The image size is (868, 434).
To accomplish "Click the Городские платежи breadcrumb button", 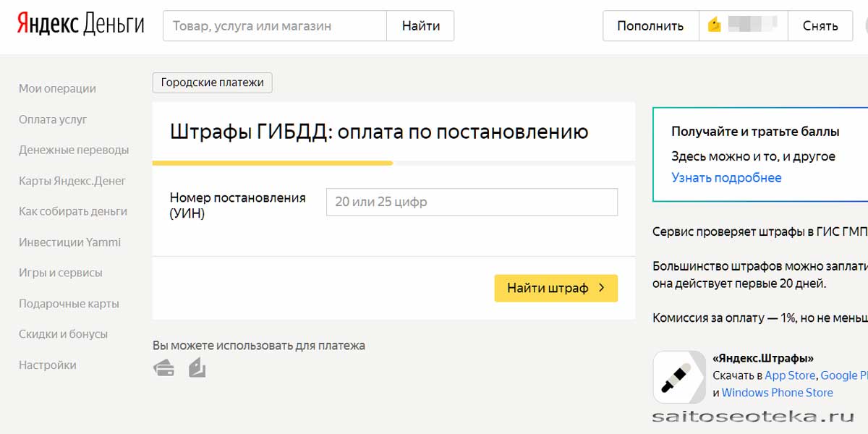I will tap(213, 82).
